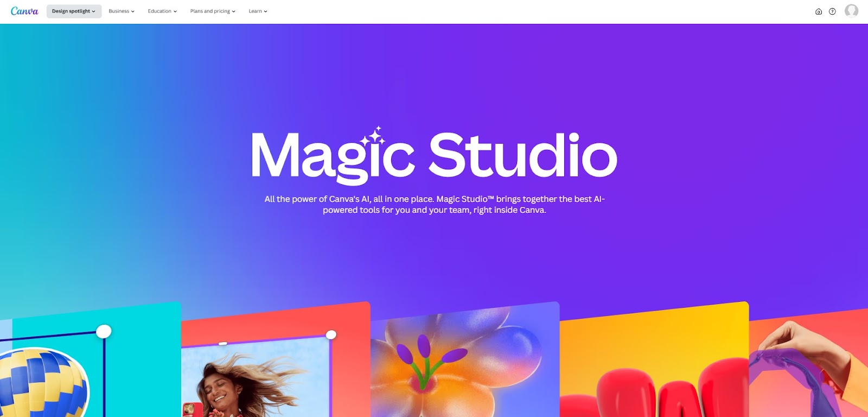This screenshot has width=868, height=417.
Task: Select the red balloon letters card
Action: tap(654, 360)
